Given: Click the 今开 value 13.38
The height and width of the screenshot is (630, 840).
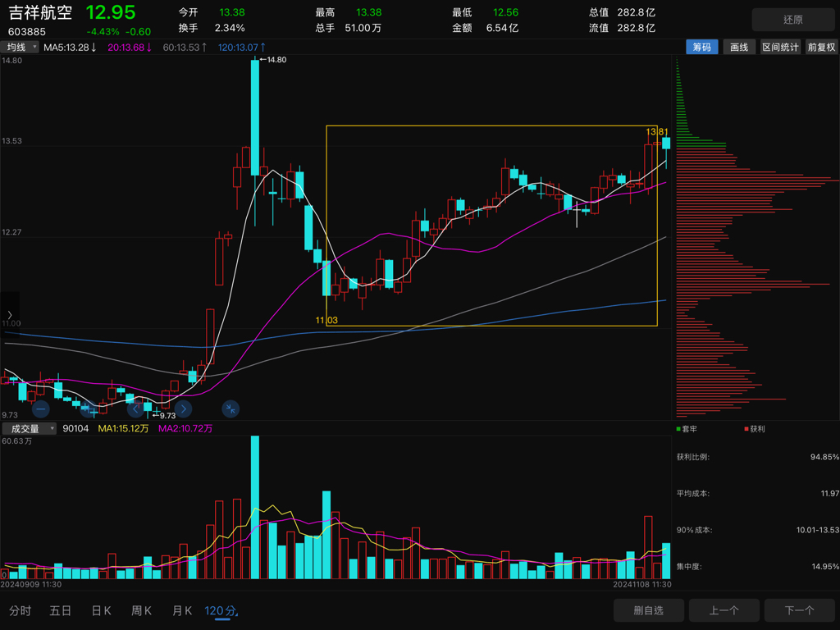Looking at the screenshot, I should (x=232, y=12).
